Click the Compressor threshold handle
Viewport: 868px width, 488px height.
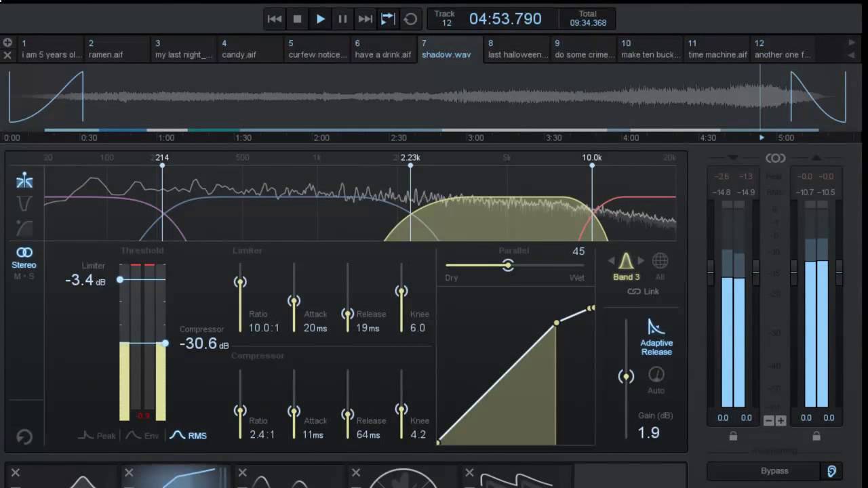pyautogui.click(x=165, y=344)
